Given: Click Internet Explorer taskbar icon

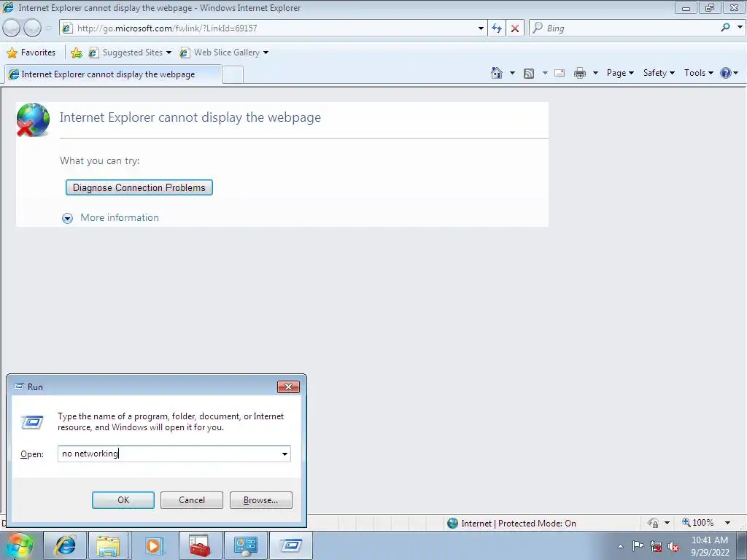Looking at the screenshot, I should point(65,545).
